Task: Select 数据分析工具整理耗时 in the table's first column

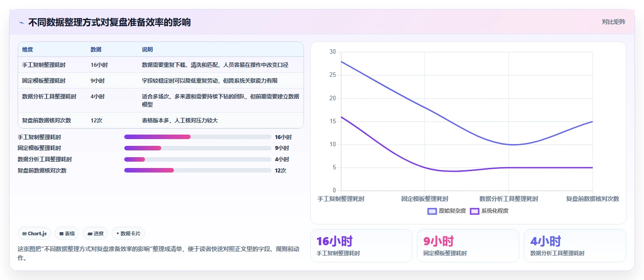Action: [49, 97]
